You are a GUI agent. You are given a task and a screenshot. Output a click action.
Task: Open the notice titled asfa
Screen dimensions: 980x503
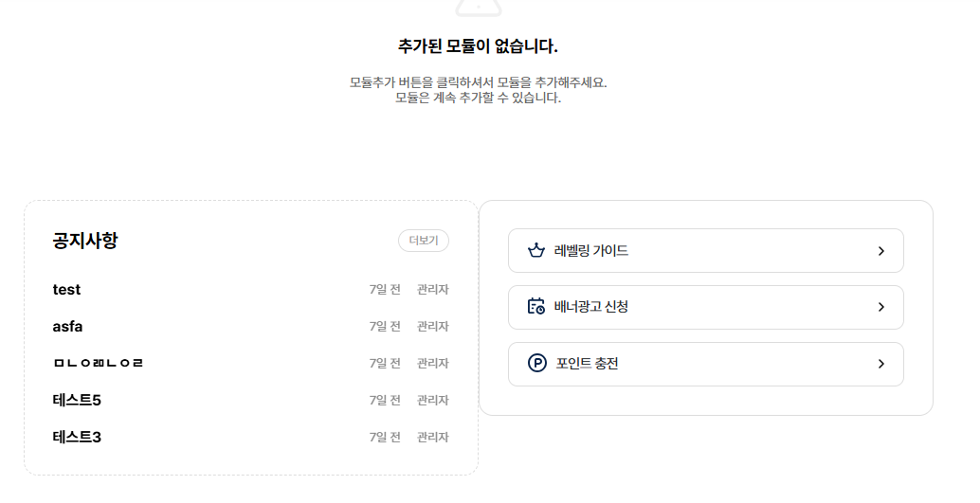point(67,326)
